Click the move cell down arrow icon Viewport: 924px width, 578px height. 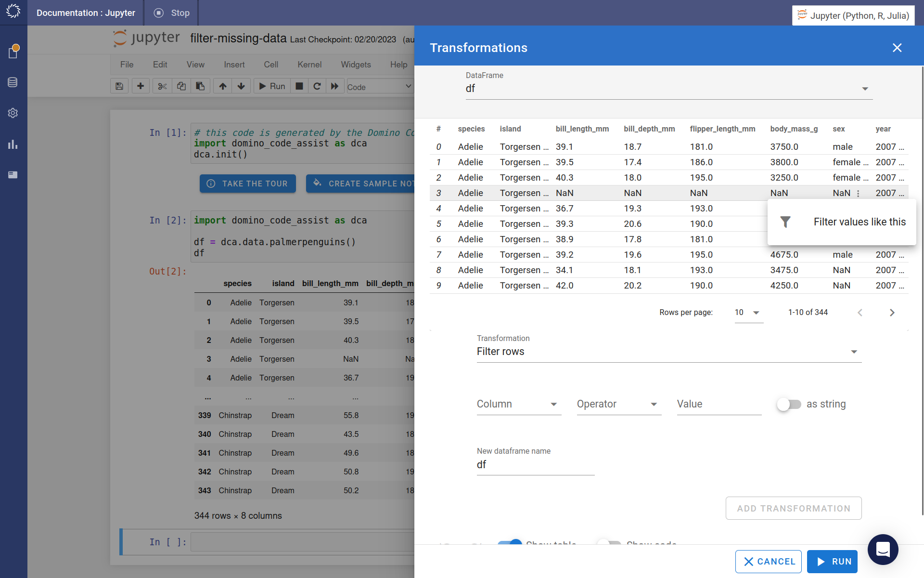tap(241, 87)
